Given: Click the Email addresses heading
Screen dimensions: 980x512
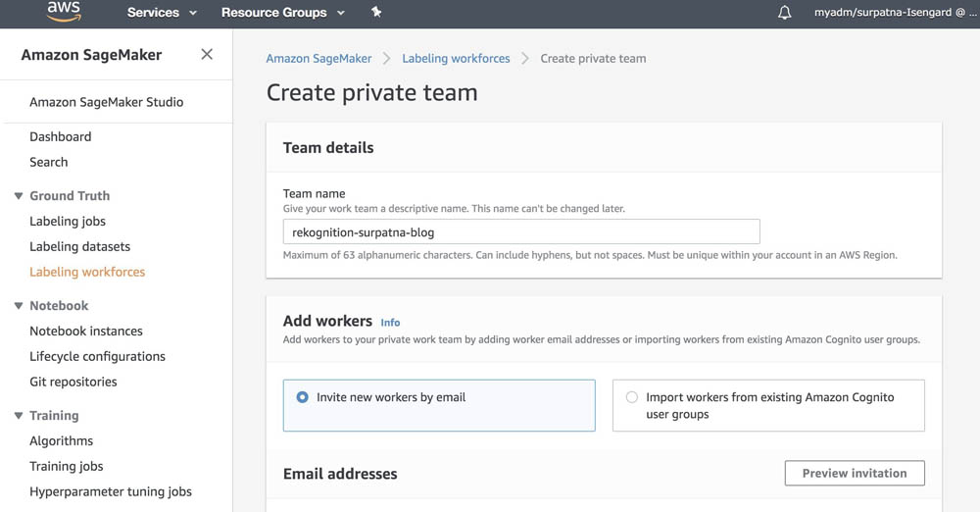Looking at the screenshot, I should (x=340, y=474).
